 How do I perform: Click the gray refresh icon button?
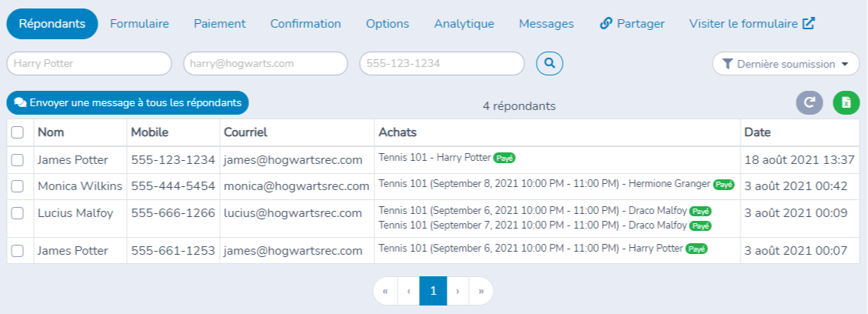[810, 103]
